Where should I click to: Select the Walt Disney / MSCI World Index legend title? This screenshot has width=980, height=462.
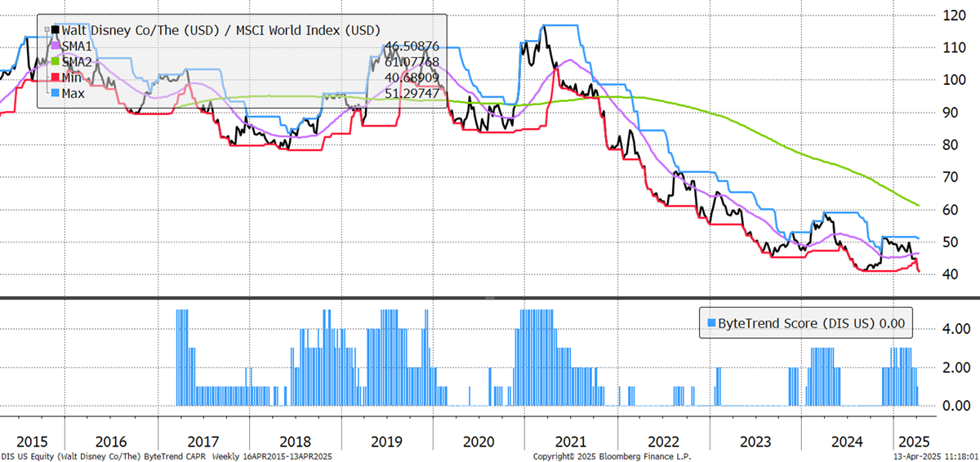point(220,30)
